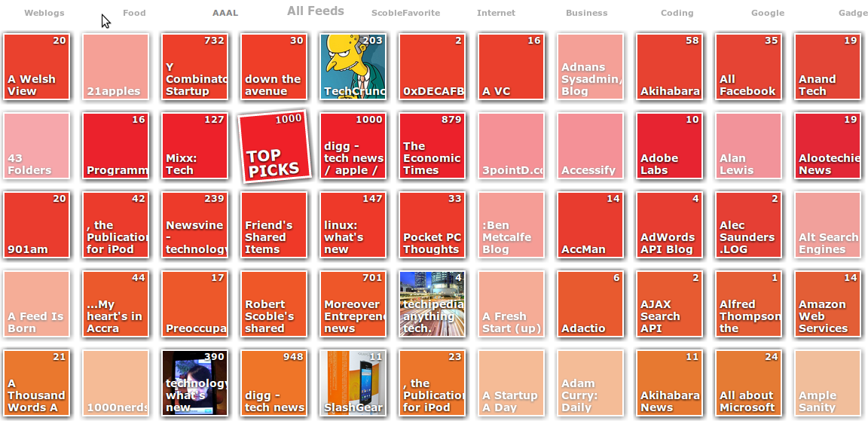Open Robert Scoble's shared items tile
The image size is (868, 433).
coord(274,304)
